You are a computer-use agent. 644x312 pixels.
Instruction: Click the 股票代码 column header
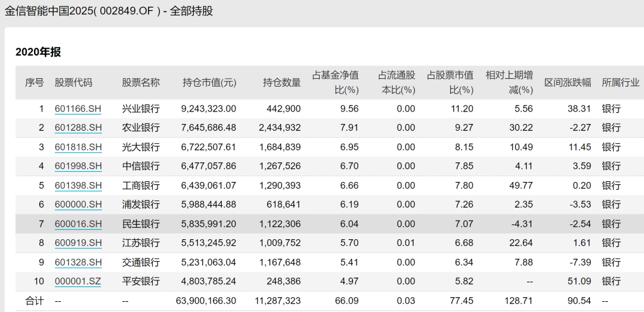73,83
